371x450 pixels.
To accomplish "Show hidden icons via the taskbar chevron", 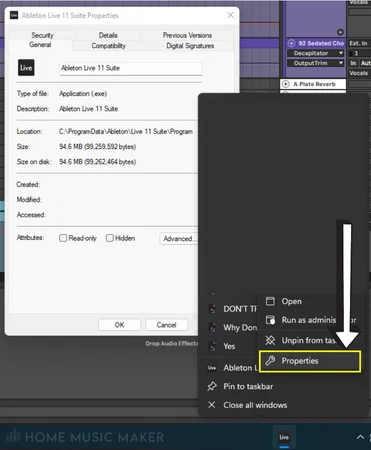I will [x=360, y=437].
